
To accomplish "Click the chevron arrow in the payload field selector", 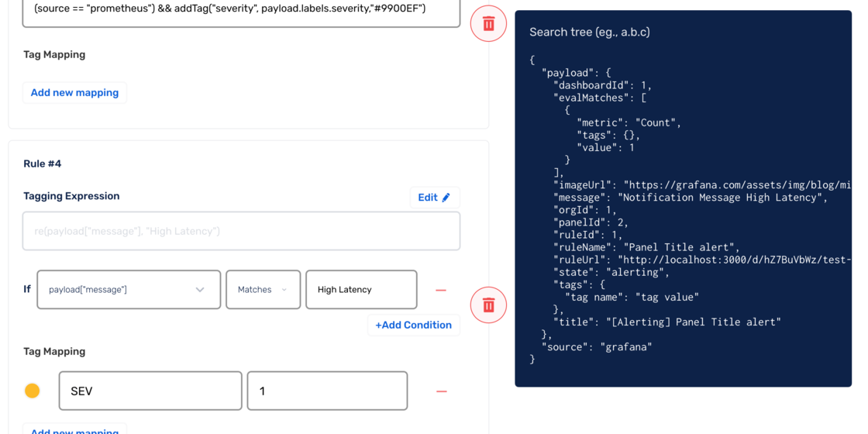I will (x=200, y=290).
